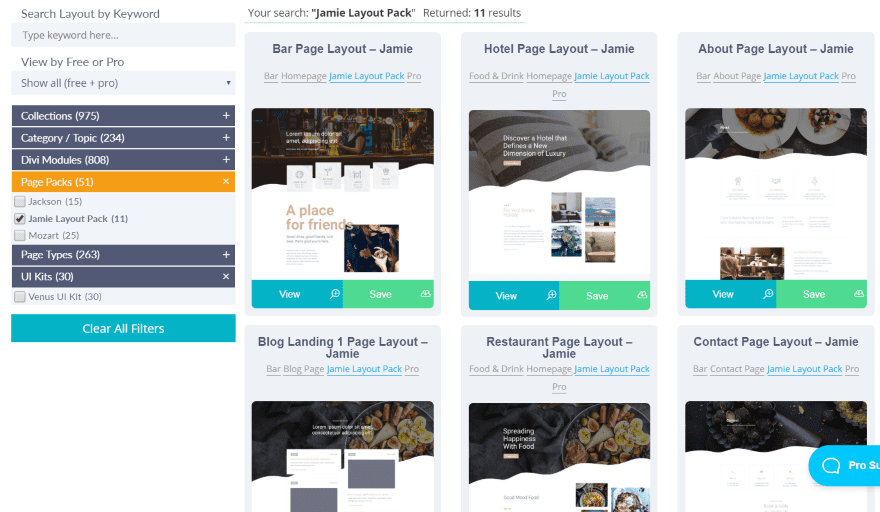The image size is (880, 512).
Task: Expand Divi Modules (808) plus icon
Action: click(226, 159)
